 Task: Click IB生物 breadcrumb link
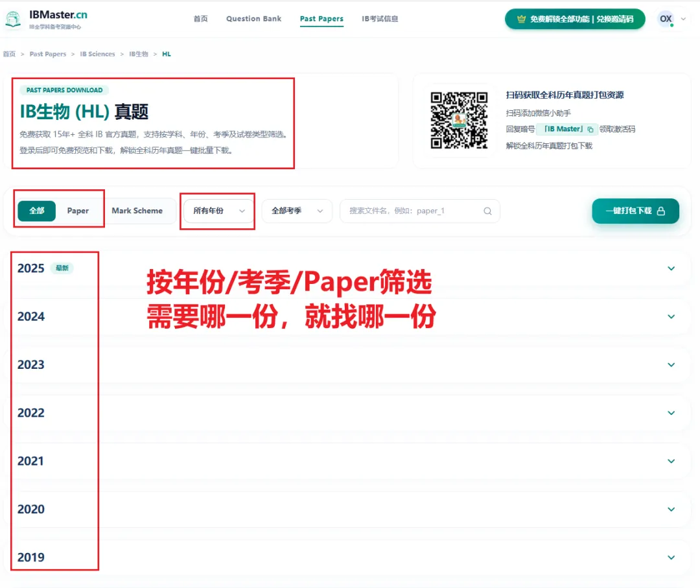pyautogui.click(x=139, y=54)
